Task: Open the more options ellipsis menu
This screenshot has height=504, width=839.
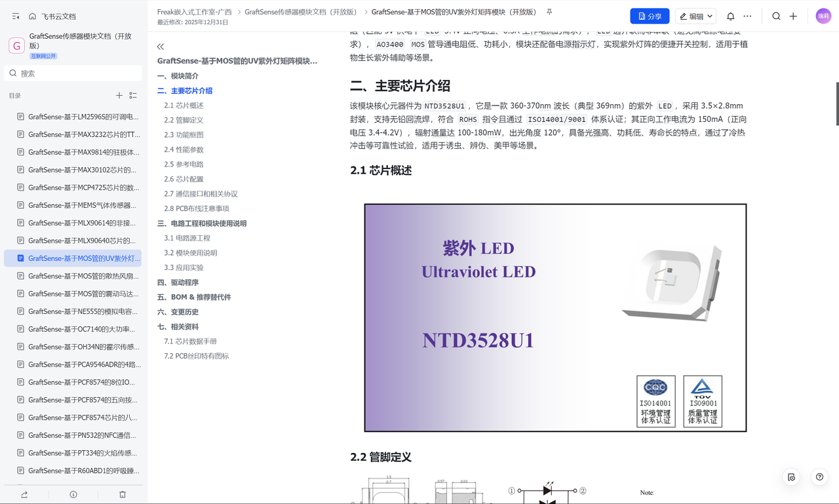Action: pyautogui.click(x=747, y=16)
